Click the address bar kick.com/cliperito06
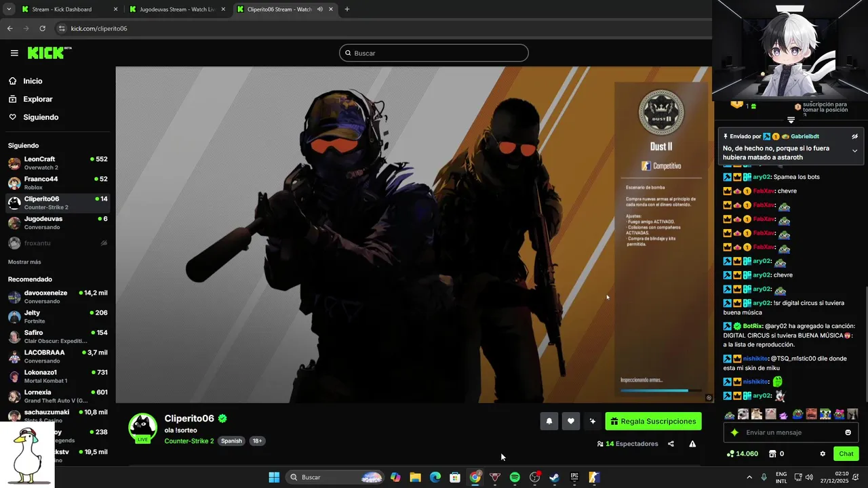 [99, 28]
